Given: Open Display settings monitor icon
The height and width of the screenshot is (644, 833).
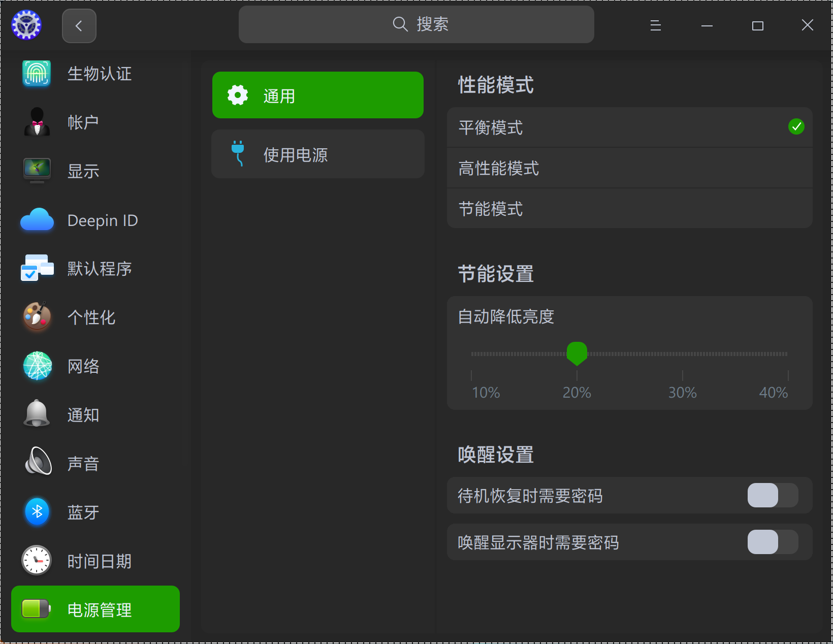Looking at the screenshot, I should click(37, 171).
